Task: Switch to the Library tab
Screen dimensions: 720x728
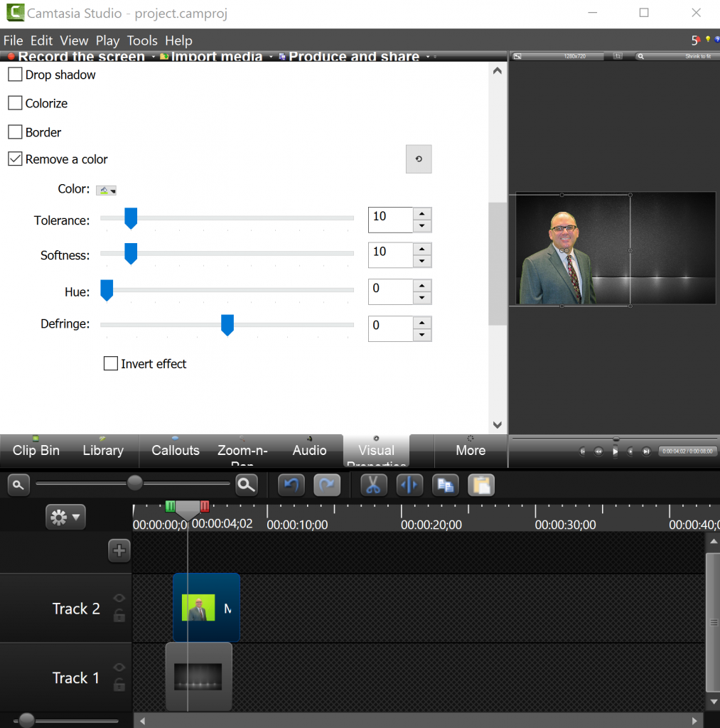Action: [103, 450]
